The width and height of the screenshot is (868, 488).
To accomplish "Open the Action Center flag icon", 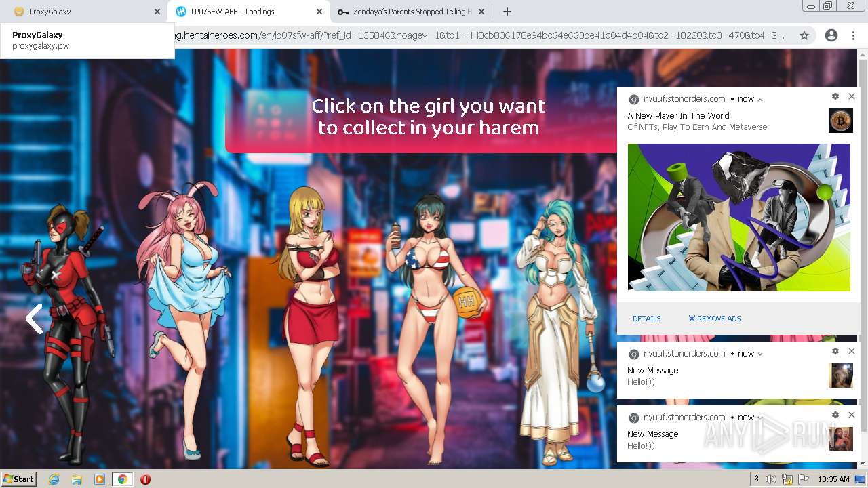I will coord(803,479).
